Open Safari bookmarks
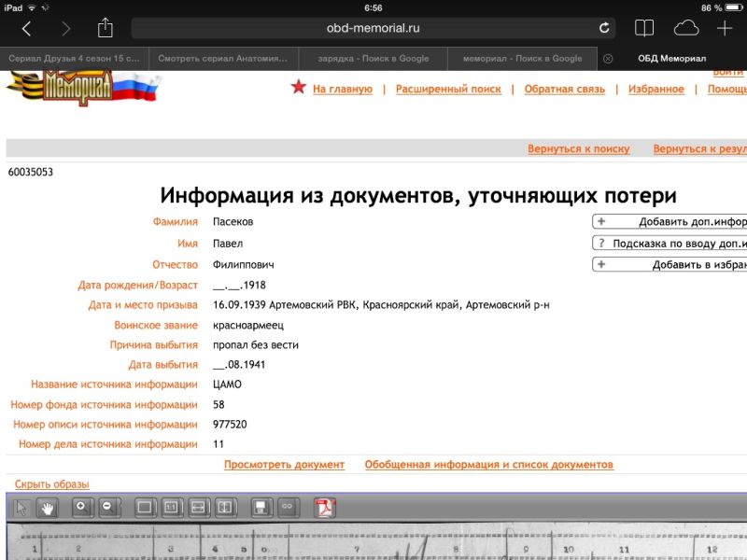This screenshot has height=560, width=747. [644, 28]
